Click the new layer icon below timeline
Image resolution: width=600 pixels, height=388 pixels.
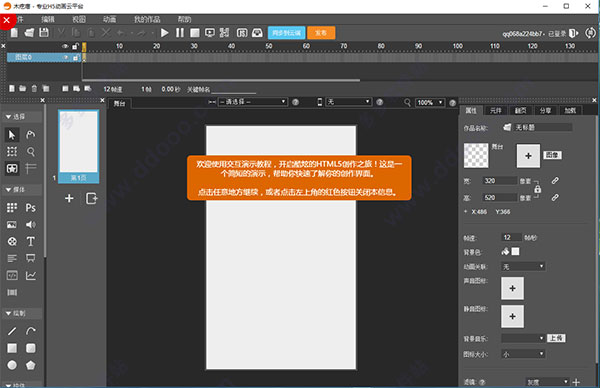tap(12, 89)
